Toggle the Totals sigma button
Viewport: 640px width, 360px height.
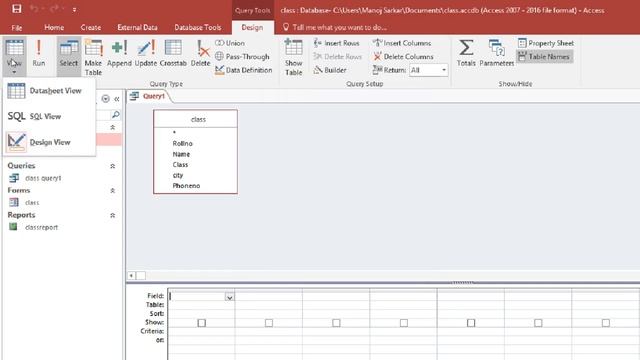click(x=466, y=53)
